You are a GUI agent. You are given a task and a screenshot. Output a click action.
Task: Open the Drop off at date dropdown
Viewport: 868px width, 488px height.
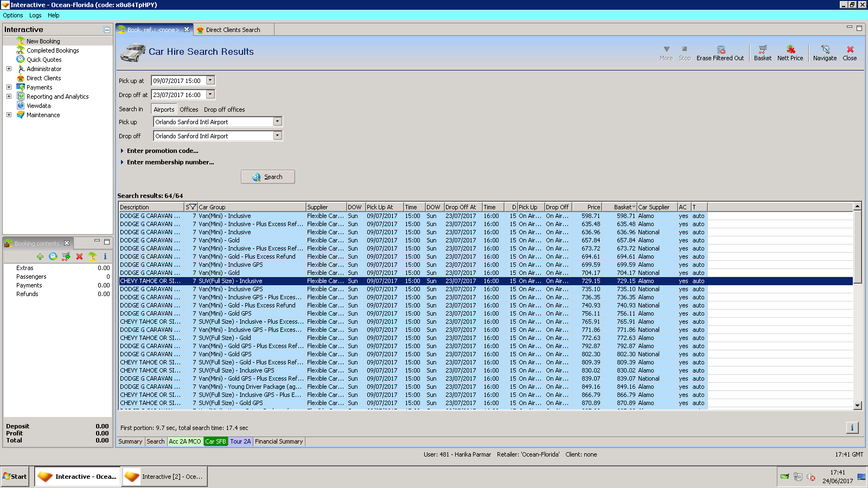tap(210, 95)
